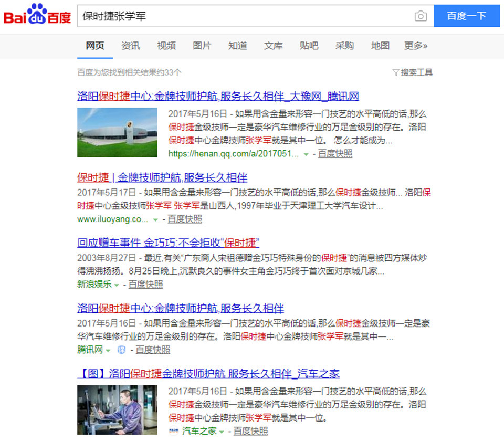The width and height of the screenshot is (504, 442).
Task: Open 百度快照 for the henan.qq.com result
Action: tap(335, 154)
